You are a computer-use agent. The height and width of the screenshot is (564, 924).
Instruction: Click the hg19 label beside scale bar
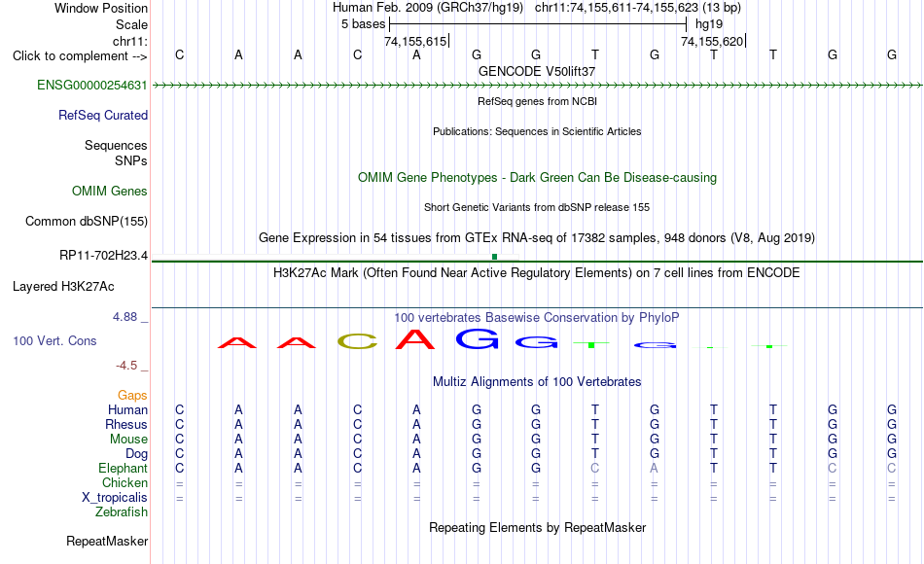click(x=709, y=24)
